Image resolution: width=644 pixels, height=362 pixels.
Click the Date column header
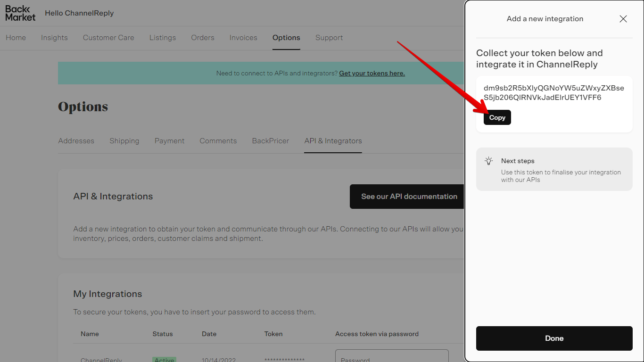pyautogui.click(x=209, y=334)
